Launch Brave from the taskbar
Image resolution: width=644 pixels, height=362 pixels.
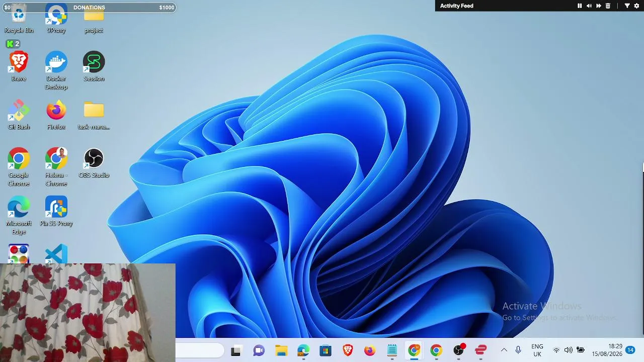(x=348, y=350)
